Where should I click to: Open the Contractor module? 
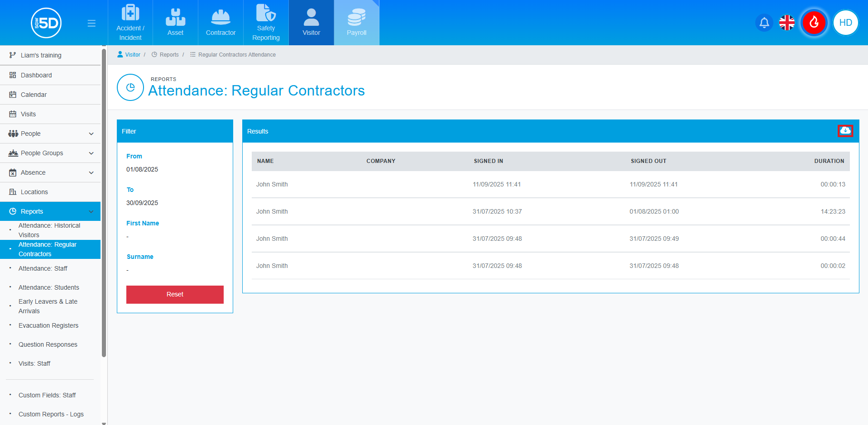221,23
